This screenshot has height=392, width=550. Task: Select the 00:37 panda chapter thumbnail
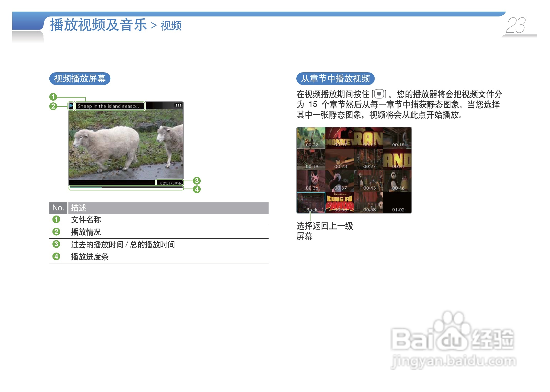[340, 181]
